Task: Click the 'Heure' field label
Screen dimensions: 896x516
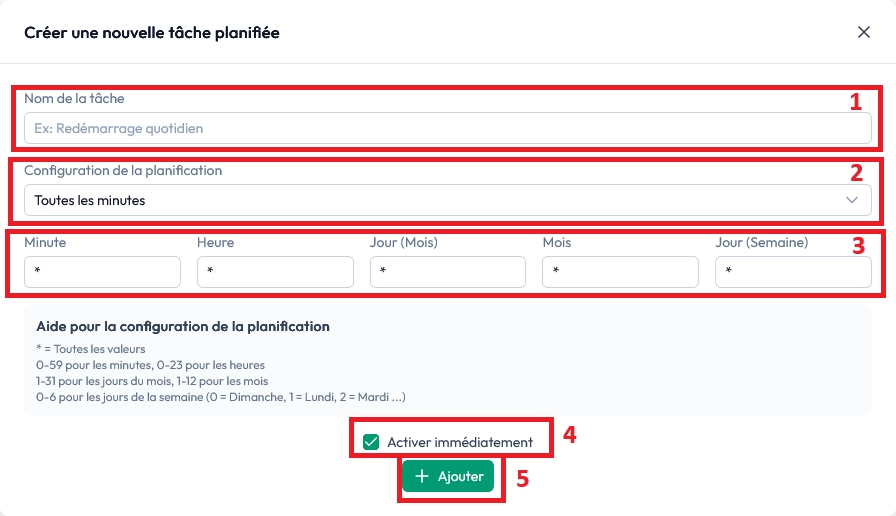Action: point(215,243)
